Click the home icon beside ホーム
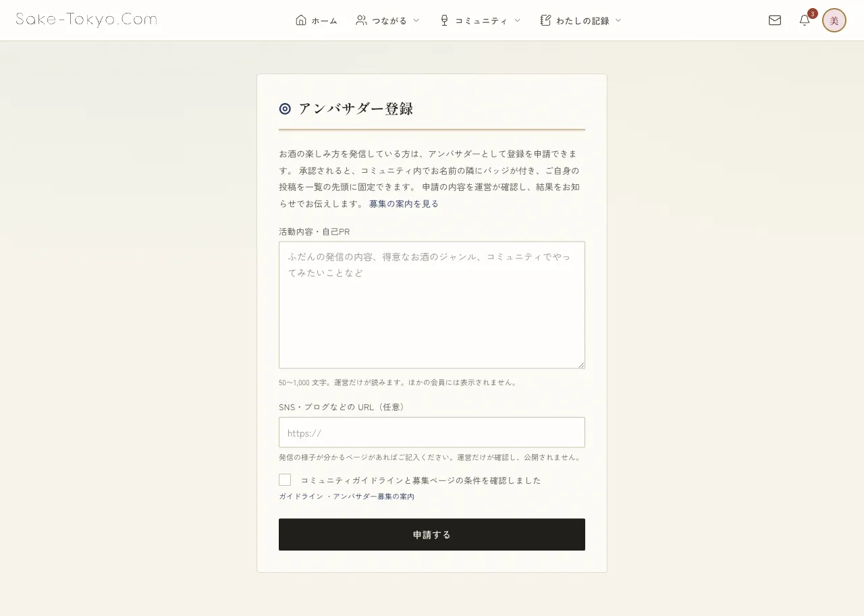The width and height of the screenshot is (864, 616). pos(301,20)
